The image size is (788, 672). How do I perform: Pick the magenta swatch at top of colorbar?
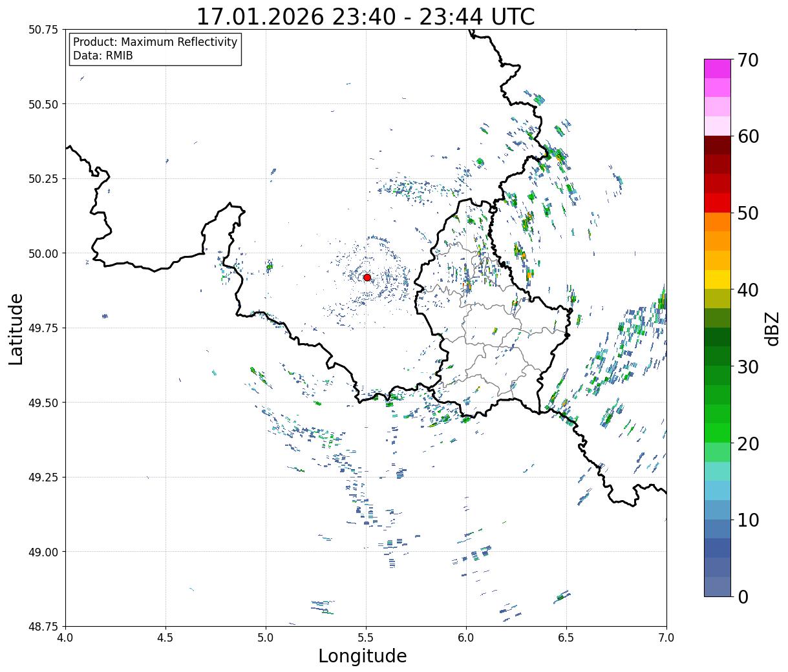[717, 68]
